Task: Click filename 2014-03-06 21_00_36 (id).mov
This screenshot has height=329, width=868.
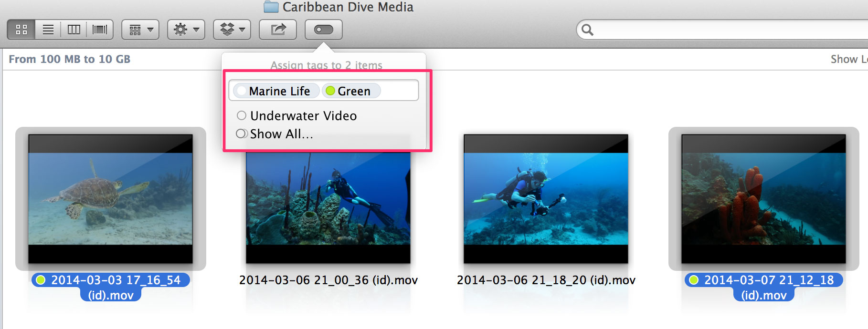Action: 328,280
